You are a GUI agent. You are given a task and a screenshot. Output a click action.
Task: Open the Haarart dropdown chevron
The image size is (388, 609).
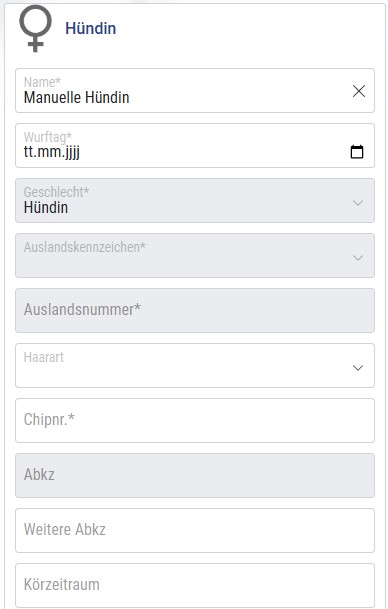[x=358, y=368]
